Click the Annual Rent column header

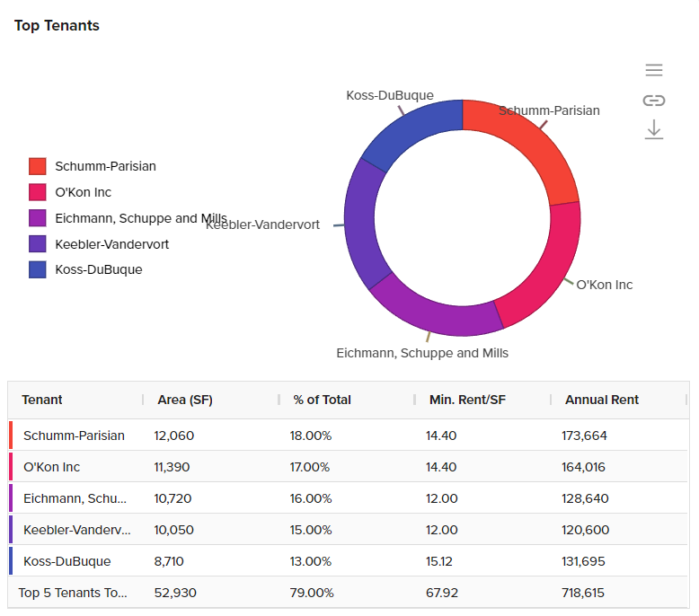[x=602, y=400]
